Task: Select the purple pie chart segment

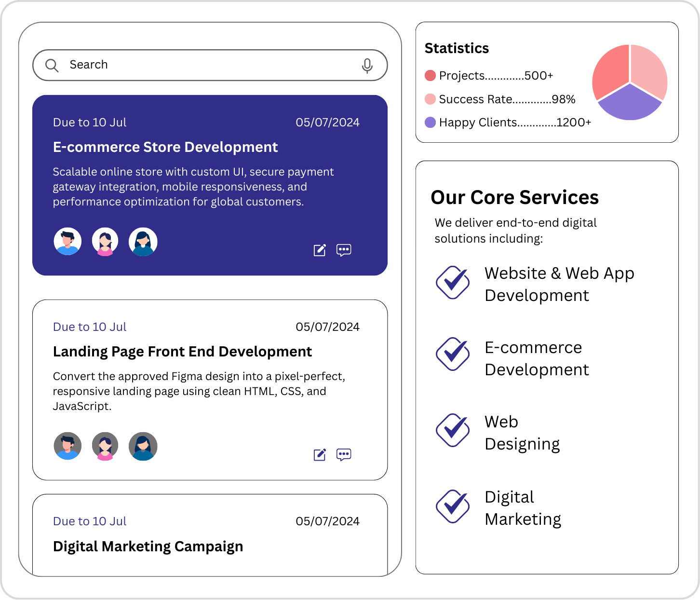Action: (x=629, y=104)
